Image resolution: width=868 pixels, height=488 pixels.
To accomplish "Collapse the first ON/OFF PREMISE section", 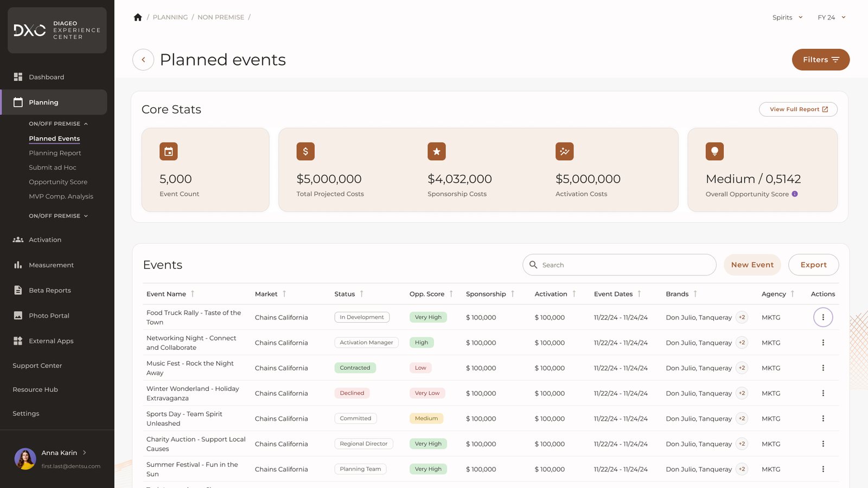I will pos(59,124).
